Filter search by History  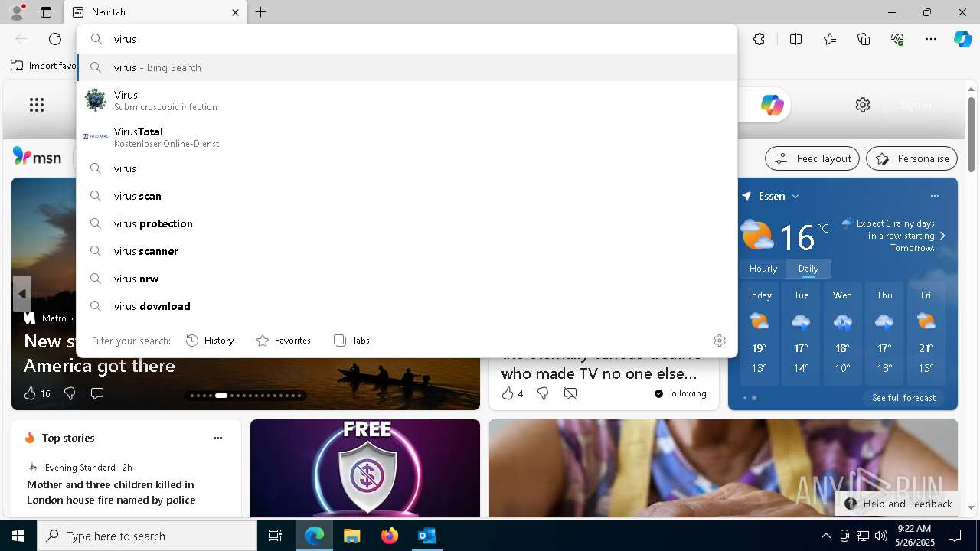[210, 341]
